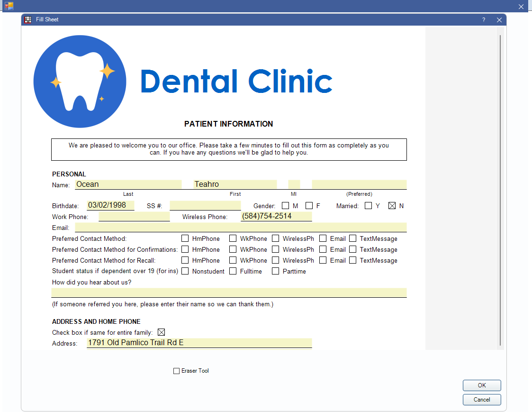
Task: Click the Email input field
Action: click(237, 227)
